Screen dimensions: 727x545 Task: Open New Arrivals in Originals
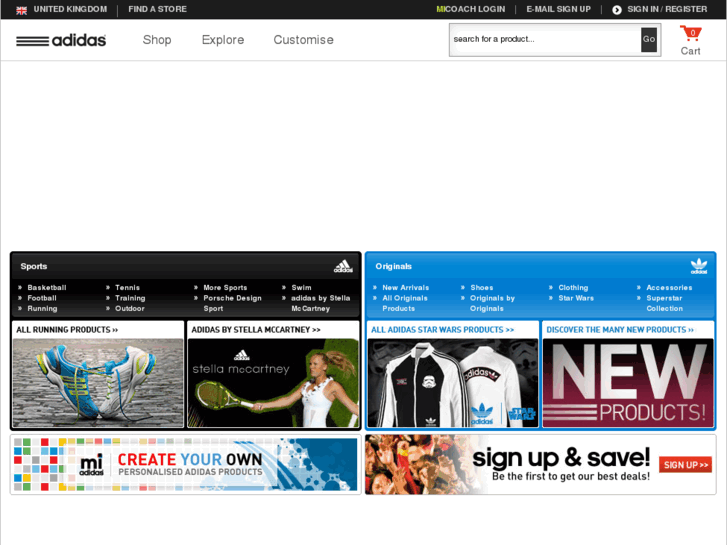(406, 288)
